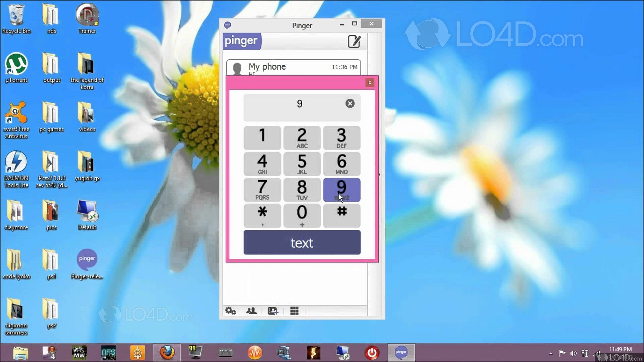Expand the side panel arrow on window edge
644x362 pixels.
point(379,175)
